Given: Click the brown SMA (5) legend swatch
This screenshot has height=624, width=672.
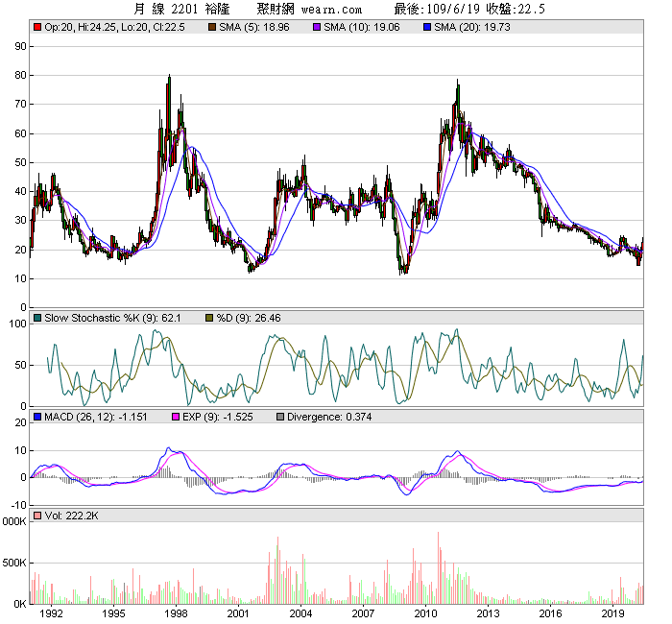Looking at the screenshot, I should [212, 27].
